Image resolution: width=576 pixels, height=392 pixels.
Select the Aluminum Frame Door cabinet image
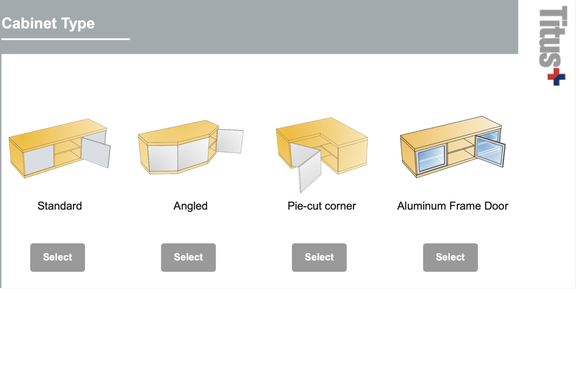452,146
